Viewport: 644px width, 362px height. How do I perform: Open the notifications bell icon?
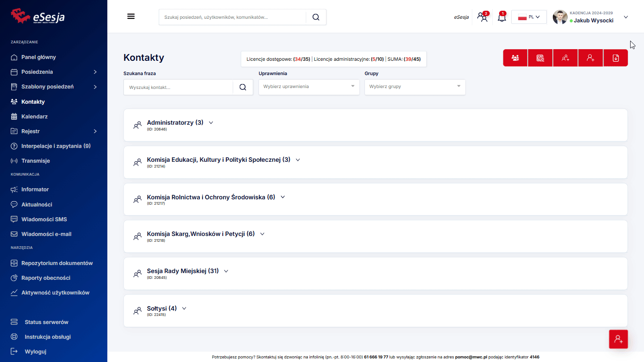502,17
